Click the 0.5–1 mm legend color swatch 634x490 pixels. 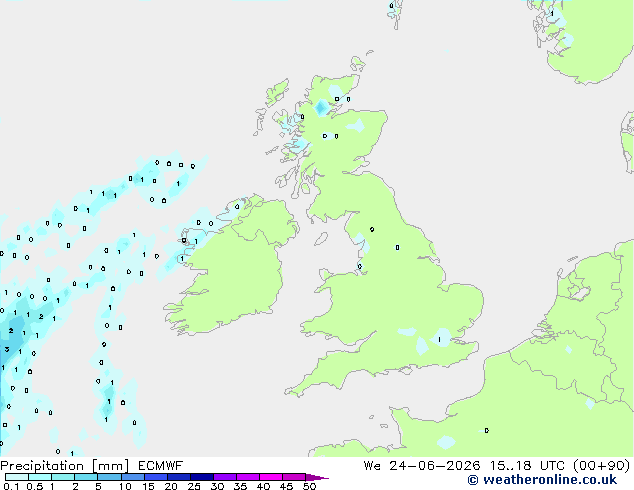pos(40,477)
